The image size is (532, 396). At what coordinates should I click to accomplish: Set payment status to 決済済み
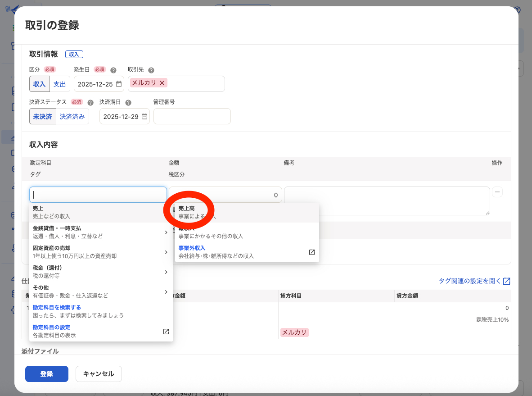tap(72, 116)
